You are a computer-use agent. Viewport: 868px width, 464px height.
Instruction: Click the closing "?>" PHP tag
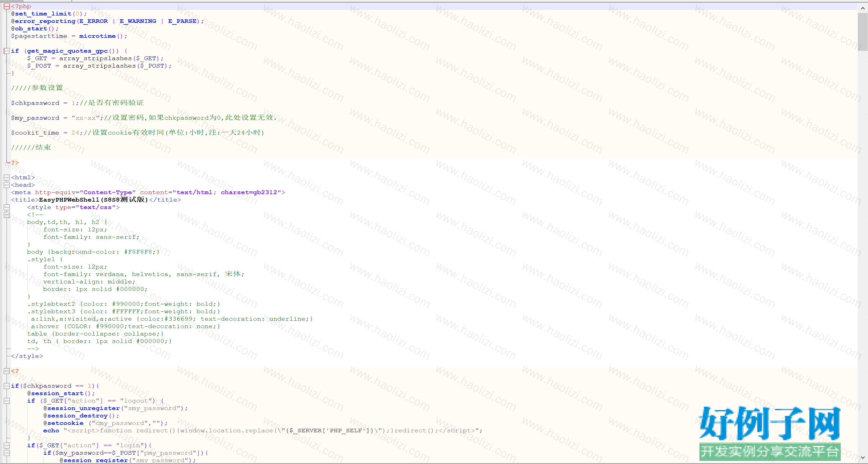tap(15, 163)
